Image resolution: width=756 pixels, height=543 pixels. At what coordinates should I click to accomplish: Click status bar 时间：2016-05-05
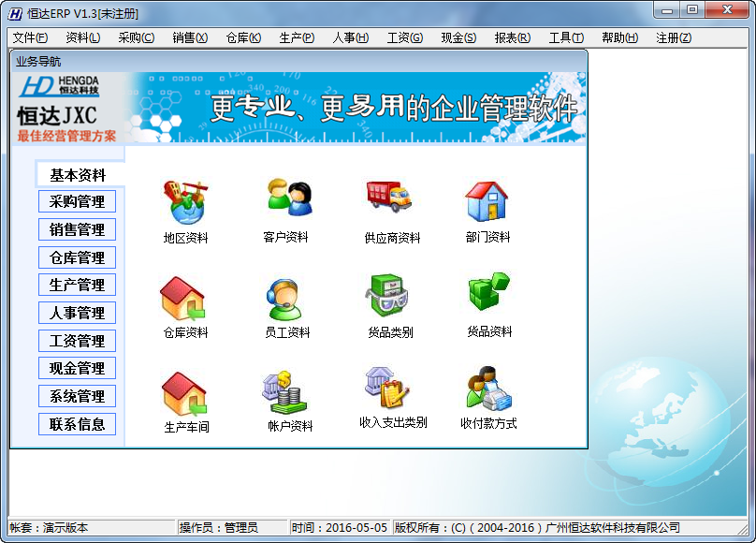click(x=340, y=528)
